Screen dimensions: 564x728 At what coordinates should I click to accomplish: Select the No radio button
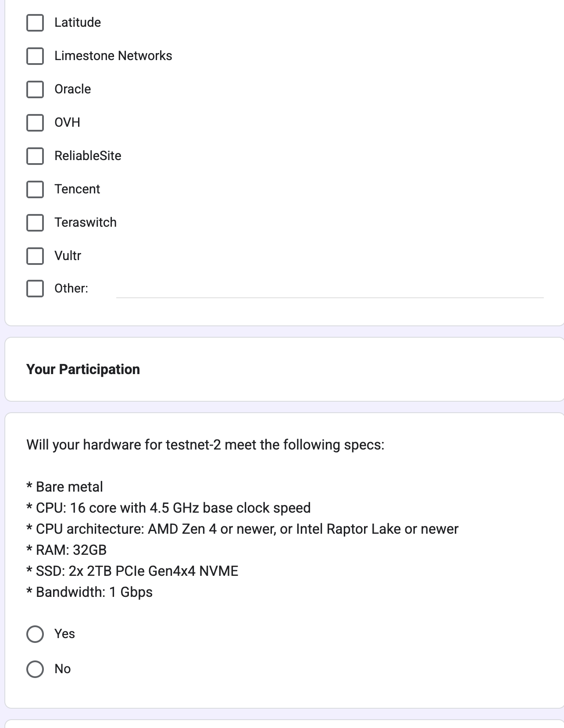(x=35, y=669)
